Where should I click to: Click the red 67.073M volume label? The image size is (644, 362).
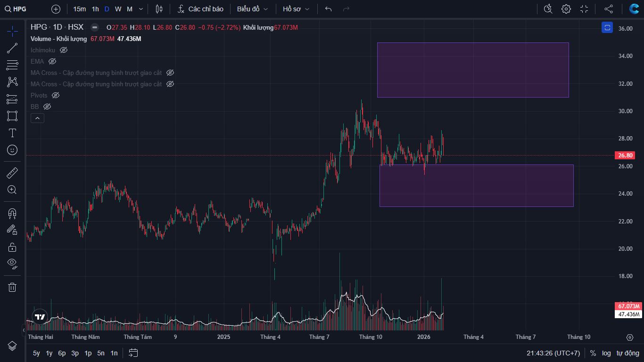(x=628, y=306)
